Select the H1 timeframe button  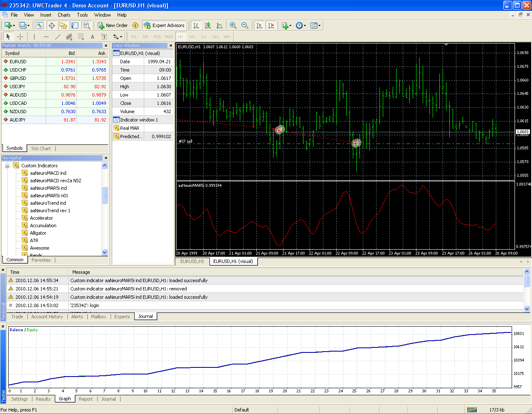180,37
